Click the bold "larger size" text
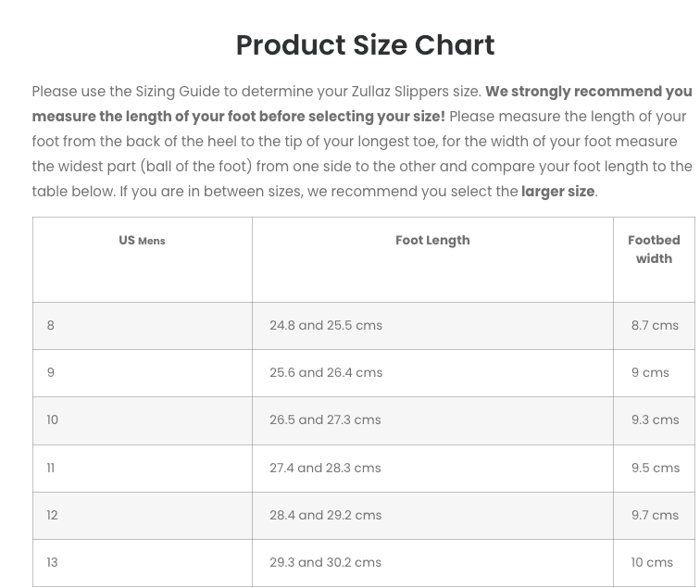Viewport: 700px width, 588px height. (x=557, y=192)
